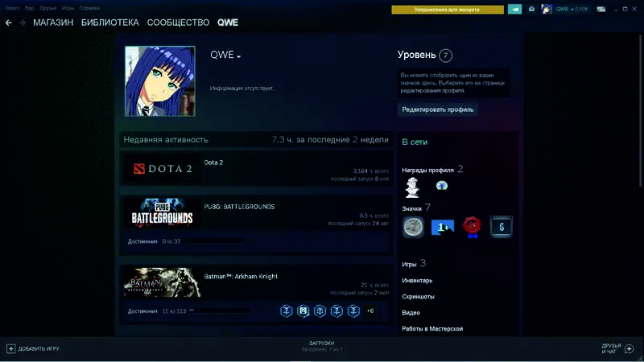
Task: Open the Steam menu
Action: [x=12, y=8]
